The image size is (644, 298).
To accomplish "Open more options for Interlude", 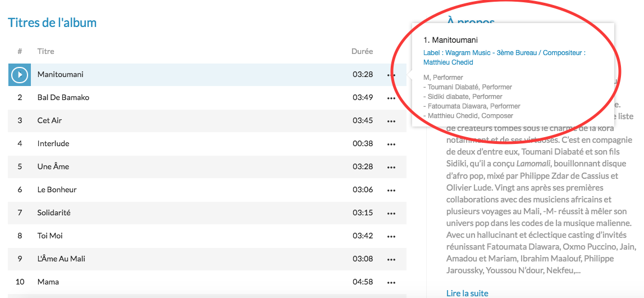I will tap(391, 145).
